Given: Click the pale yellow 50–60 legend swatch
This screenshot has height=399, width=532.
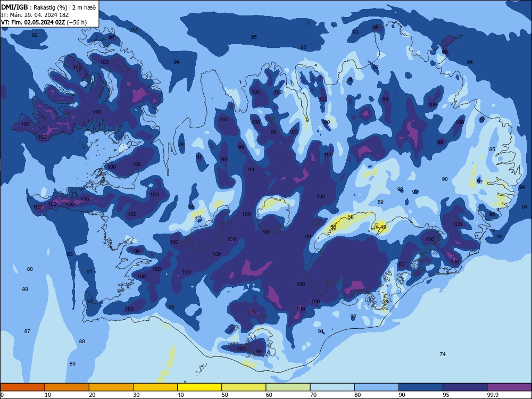Looking at the screenshot, I should tap(244, 387).
